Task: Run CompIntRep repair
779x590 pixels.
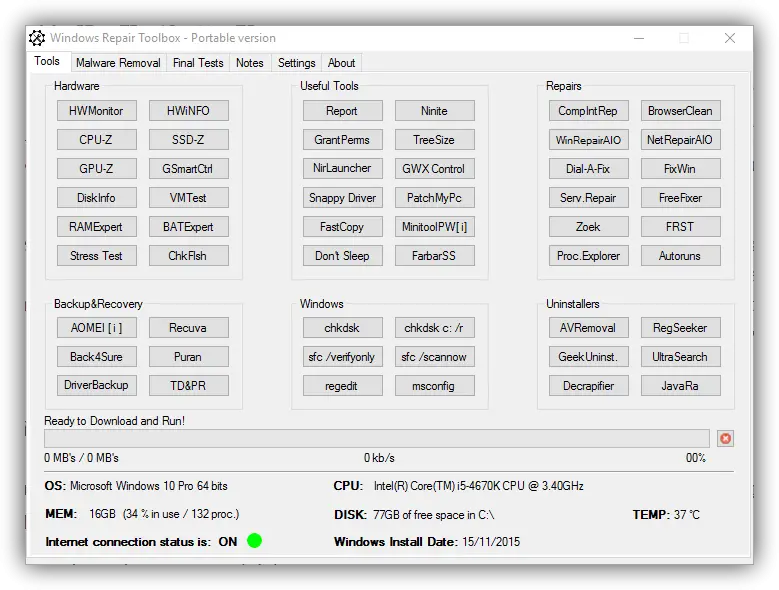Action: (589, 111)
